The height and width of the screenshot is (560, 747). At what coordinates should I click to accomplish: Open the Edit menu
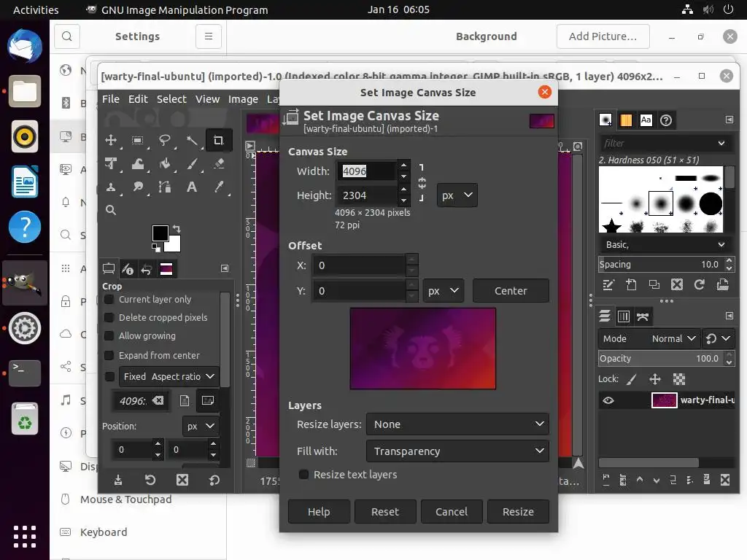point(138,99)
